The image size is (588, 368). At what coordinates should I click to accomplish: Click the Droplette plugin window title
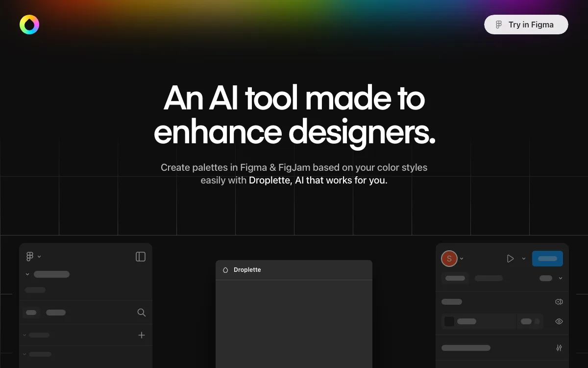tap(247, 270)
